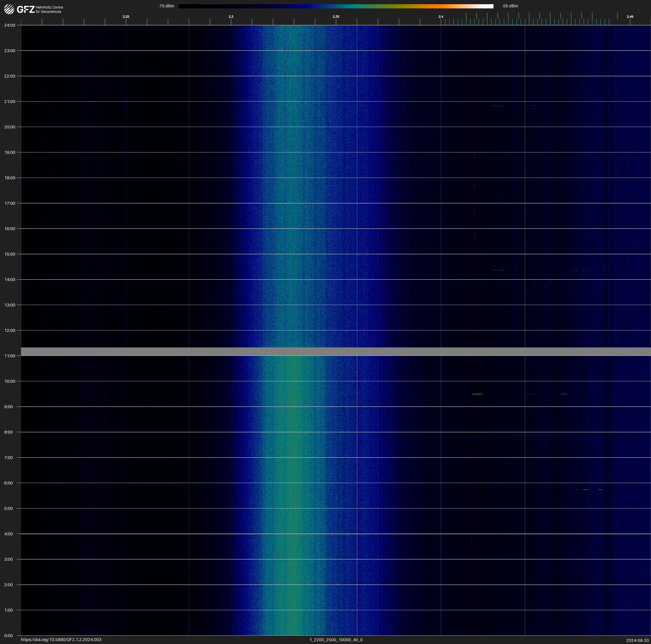Screen dimensions: 651x644
Task: Click the 2024-08-20 date label
Action: pos(637,640)
